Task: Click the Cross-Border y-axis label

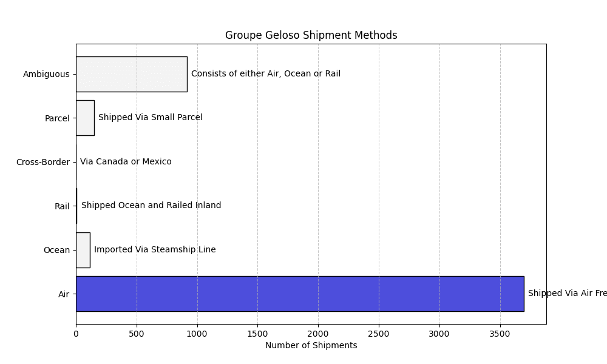Action: pos(43,162)
